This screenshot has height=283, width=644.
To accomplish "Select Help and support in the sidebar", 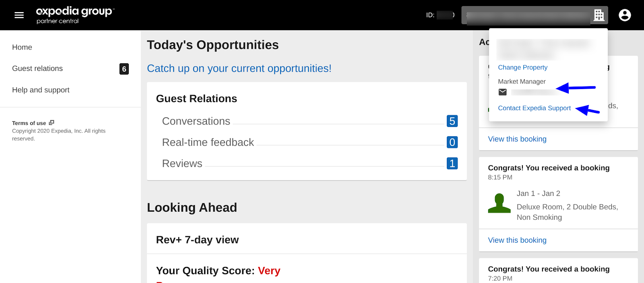I will point(41,89).
